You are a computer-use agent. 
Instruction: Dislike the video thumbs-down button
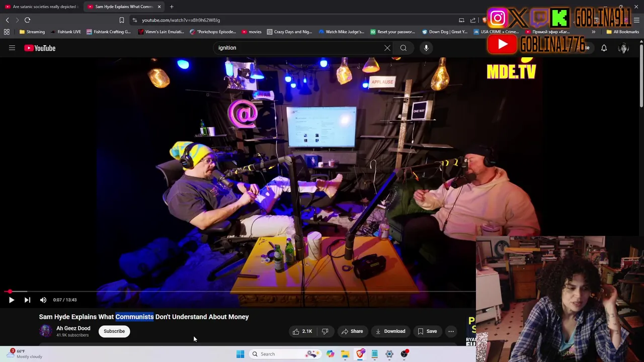click(325, 331)
